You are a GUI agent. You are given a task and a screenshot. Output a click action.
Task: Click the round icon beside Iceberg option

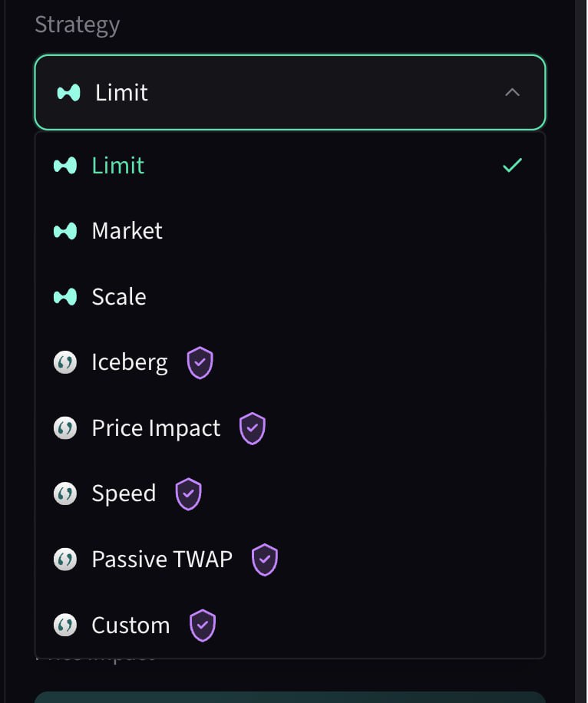tap(65, 362)
